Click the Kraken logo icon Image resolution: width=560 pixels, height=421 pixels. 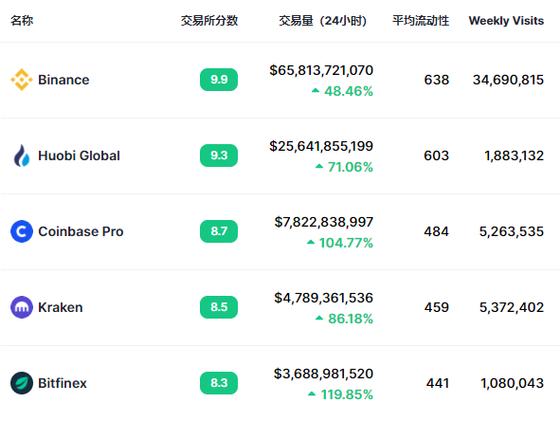click(x=21, y=307)
